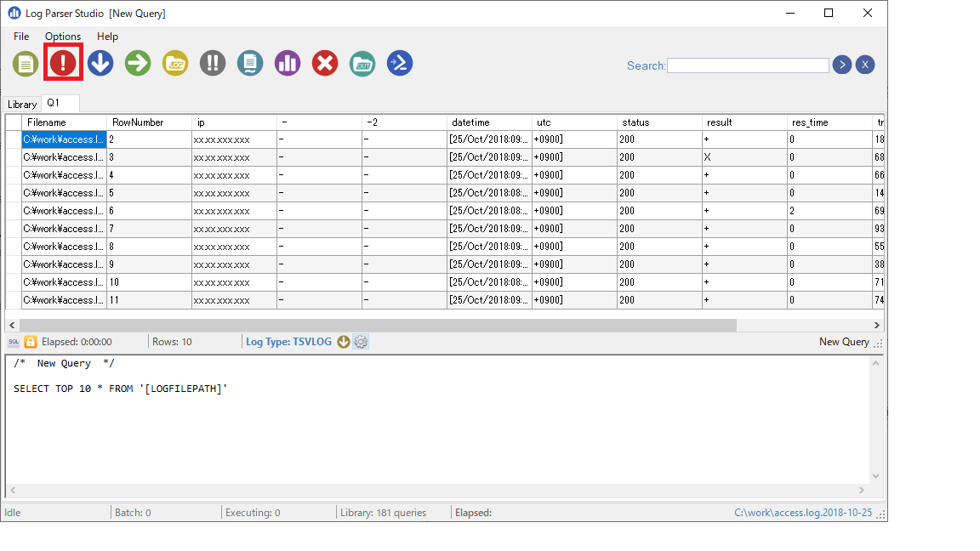This screenshot has height=551, width=980.
Task: Open log type settings with the gear icon
Action: click(x=361, y=342)
